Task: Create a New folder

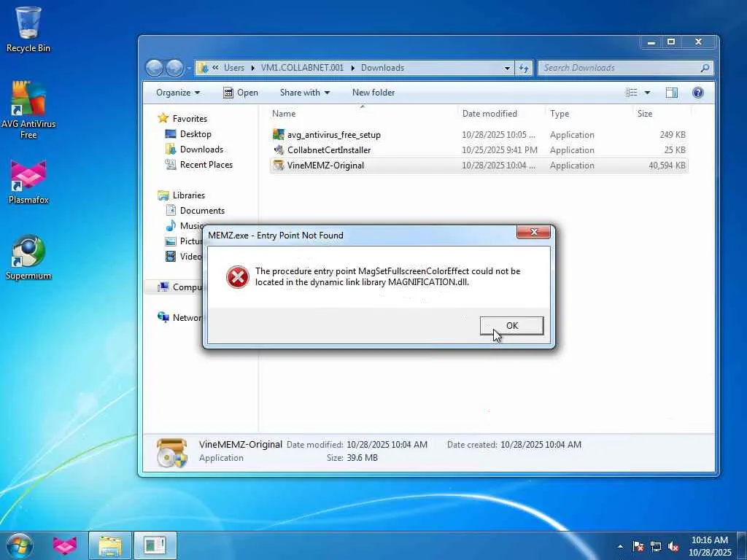Action: coord(373,93)
